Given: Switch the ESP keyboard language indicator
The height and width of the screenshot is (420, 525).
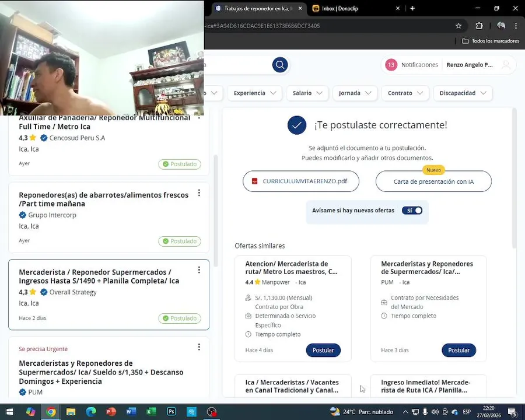Looking at the screenshot, I should tap(467, 412).
